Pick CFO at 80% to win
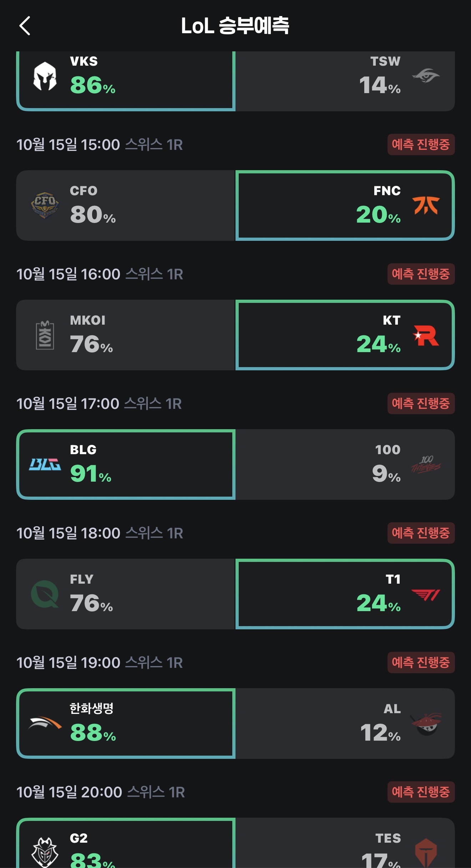Screen dimensions: 471x868 click(126, 205)
